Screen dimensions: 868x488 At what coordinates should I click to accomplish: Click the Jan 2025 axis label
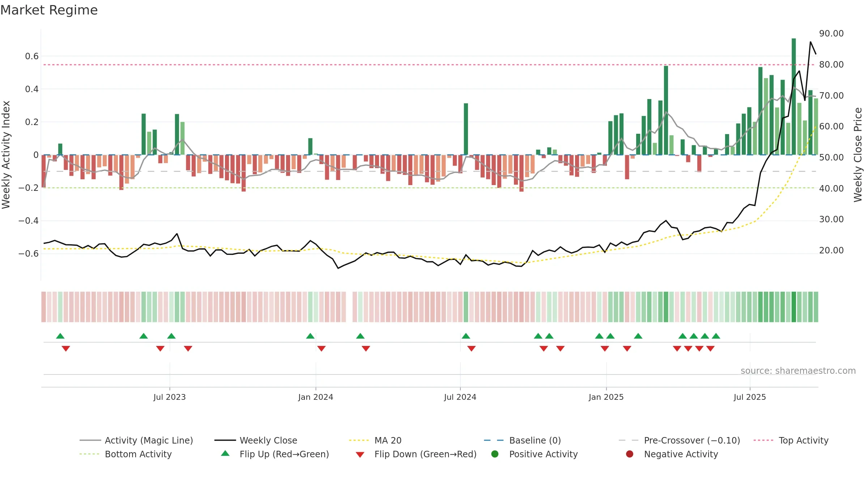[606, 397]
